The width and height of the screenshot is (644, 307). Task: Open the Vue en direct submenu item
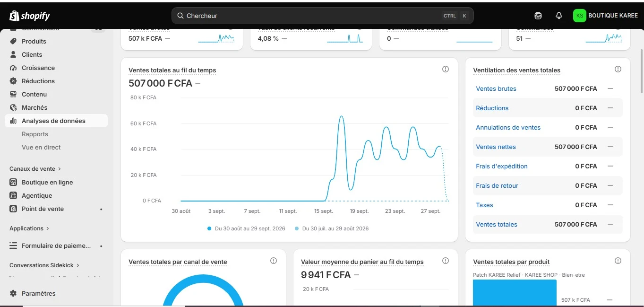[x=41, y=147]
